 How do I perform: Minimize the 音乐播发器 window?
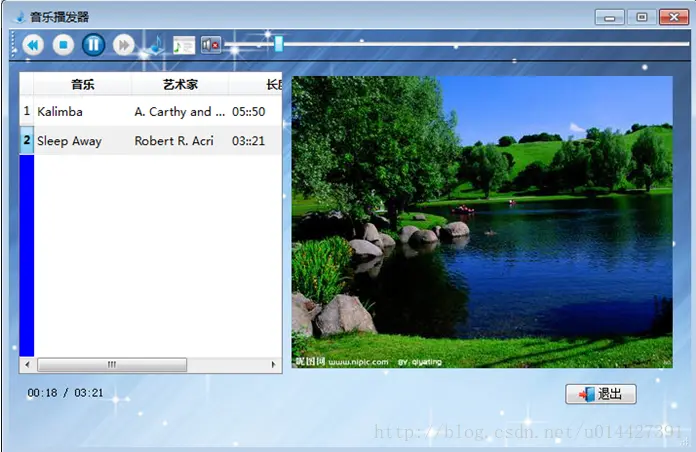point(610,17)
